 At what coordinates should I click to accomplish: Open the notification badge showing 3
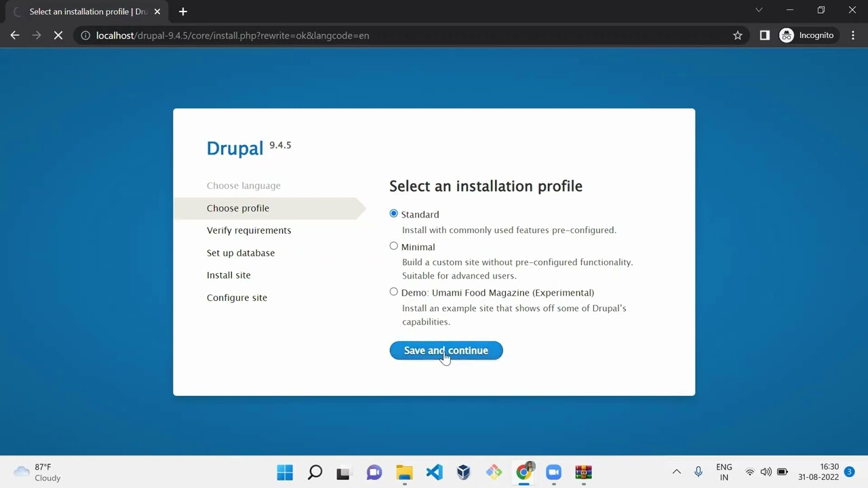point(849,472)
